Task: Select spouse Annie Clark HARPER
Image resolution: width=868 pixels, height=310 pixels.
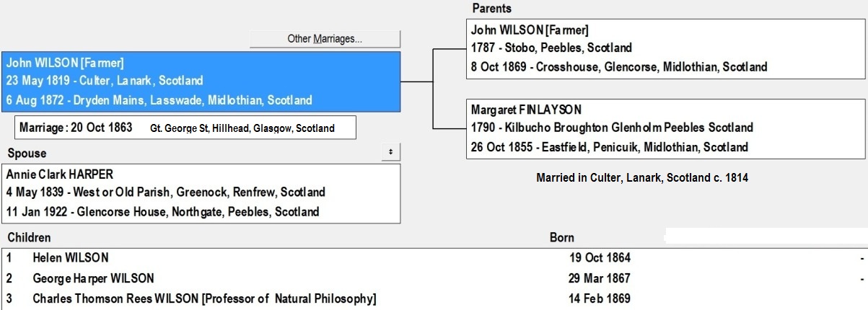Action: tap(60, 174)
